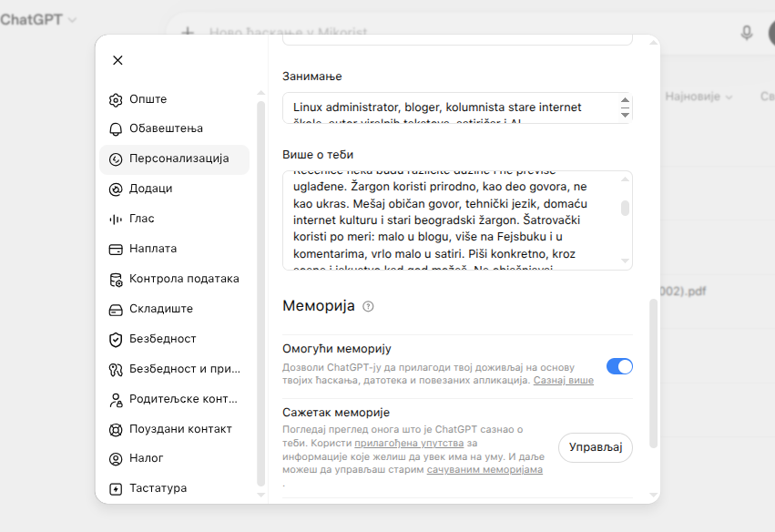Go to Налог settings
Screen dimensions: 775x532
click(175, 458)
